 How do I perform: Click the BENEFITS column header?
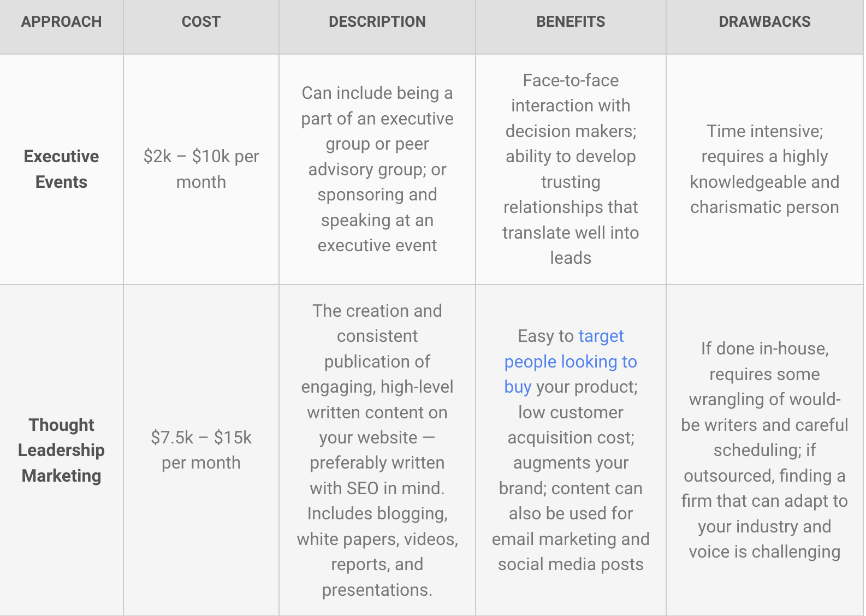coord(571,22)
